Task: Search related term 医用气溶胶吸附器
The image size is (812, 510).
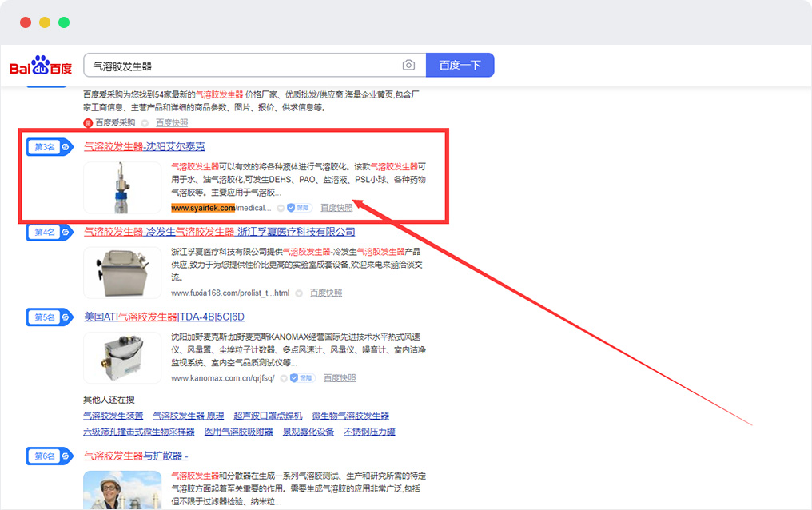Action: tap(239, 432)
